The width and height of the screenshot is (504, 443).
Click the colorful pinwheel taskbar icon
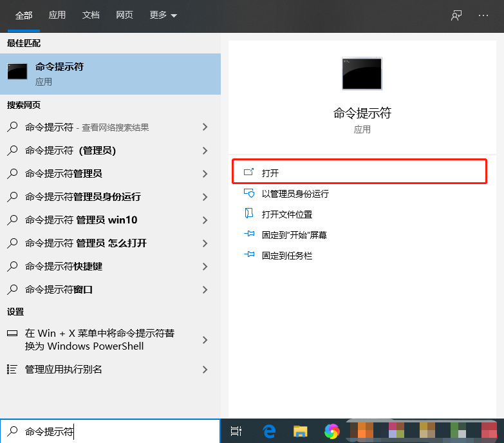tap(331, 431)
